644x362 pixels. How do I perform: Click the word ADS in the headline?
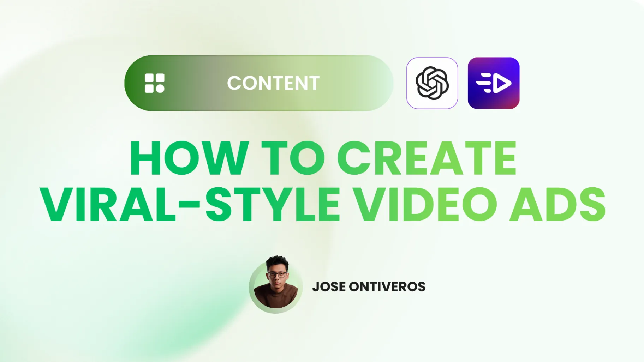point(558,204)
